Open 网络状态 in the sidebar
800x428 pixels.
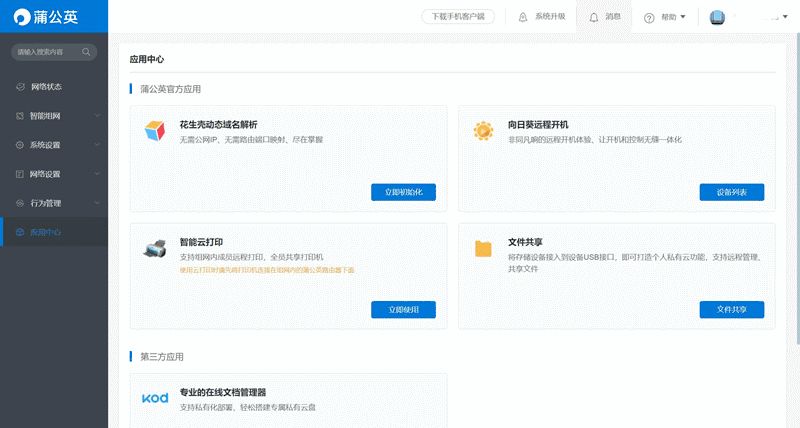[x=54, y=87]
